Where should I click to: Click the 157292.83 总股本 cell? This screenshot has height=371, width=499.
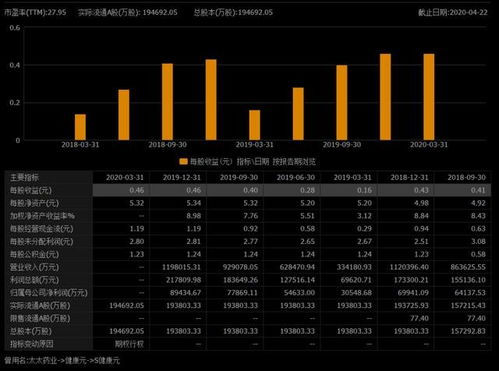(x=468, y=331)
